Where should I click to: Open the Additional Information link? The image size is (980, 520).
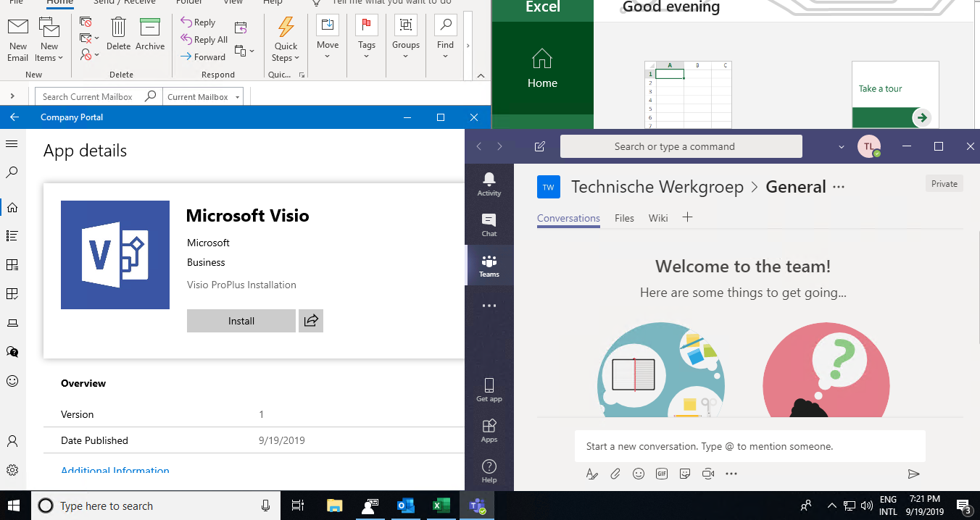(115, 470)
